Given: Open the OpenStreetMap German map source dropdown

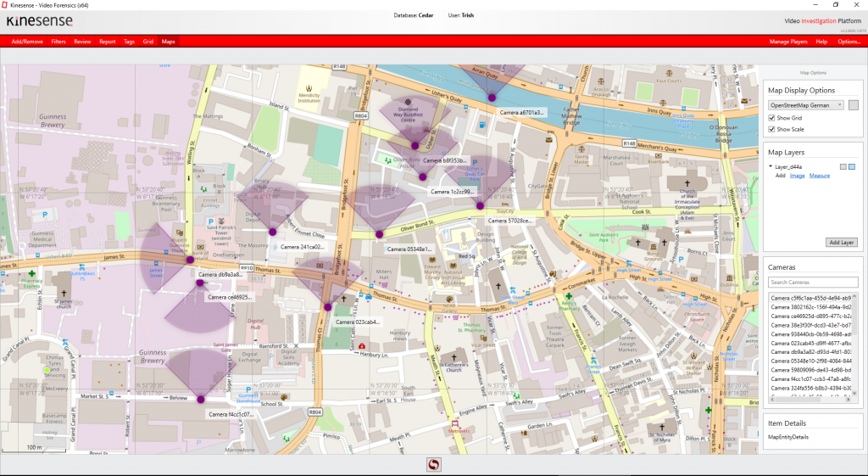Looking at the screenshot, I should click(805, 104).
